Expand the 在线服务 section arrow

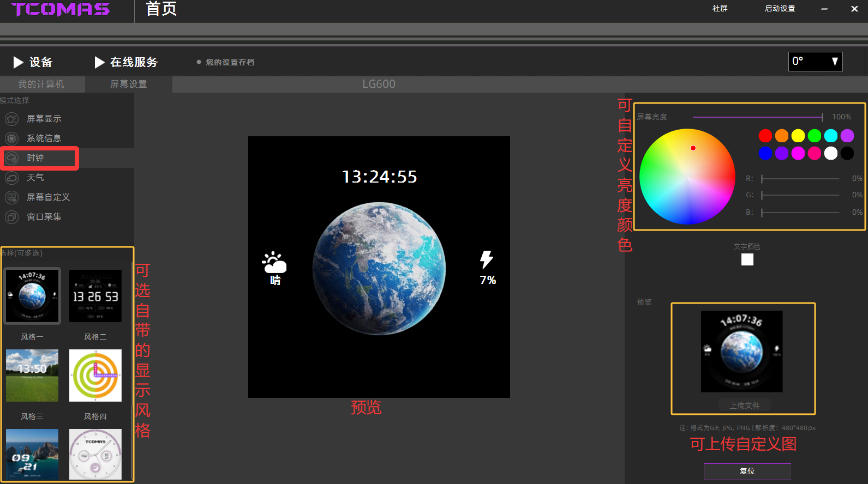tap(99, 62)
